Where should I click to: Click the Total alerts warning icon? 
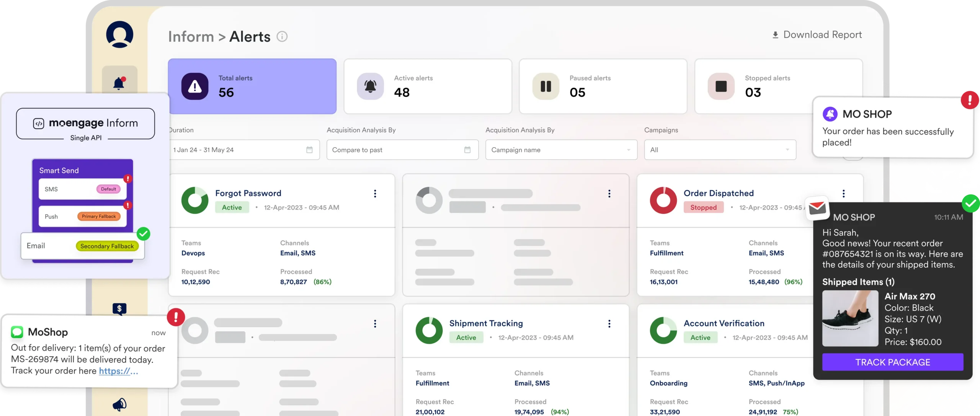click(195, 86)
